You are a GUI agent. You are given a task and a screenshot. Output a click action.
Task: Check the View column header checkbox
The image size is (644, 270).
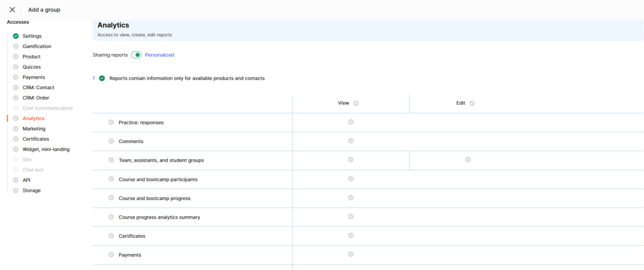(356, 103)
